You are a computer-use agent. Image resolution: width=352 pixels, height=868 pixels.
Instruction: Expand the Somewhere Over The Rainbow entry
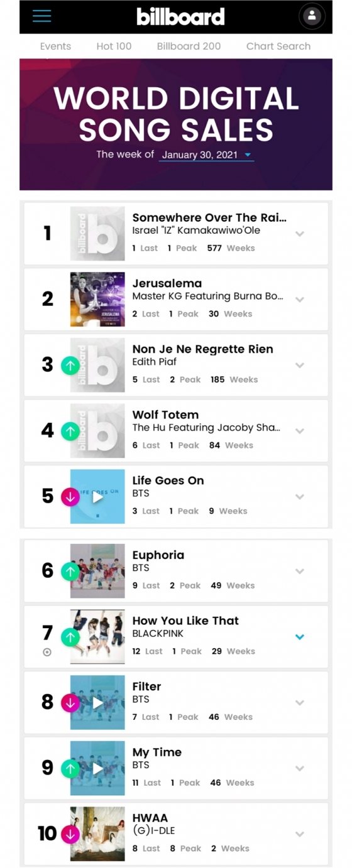300,234
